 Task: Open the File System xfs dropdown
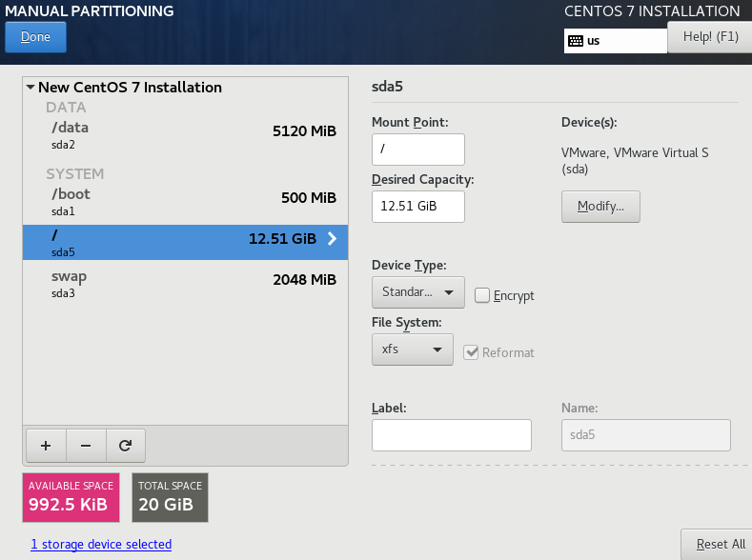coord(413,350)
